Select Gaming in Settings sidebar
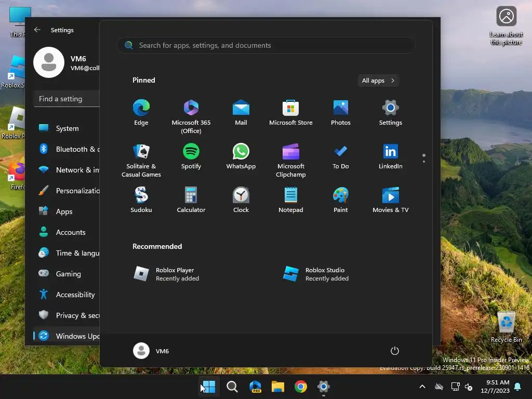This screenshot has width=532, height=399. tap(67, 273)
